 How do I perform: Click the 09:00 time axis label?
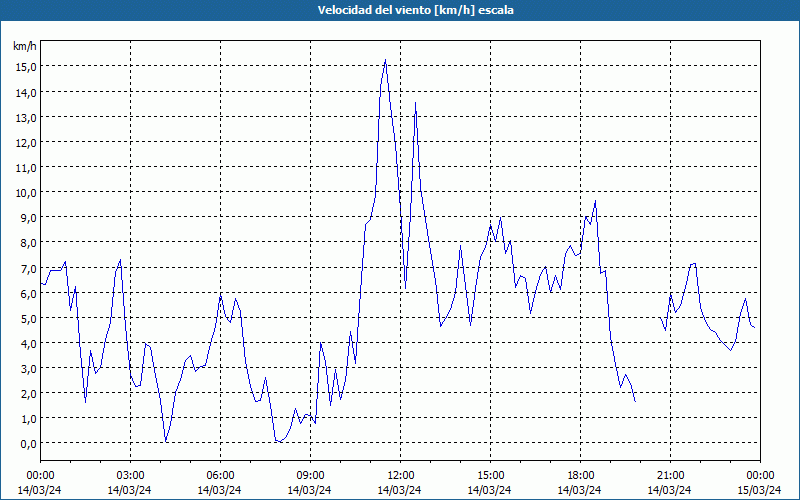click(310, 476)
